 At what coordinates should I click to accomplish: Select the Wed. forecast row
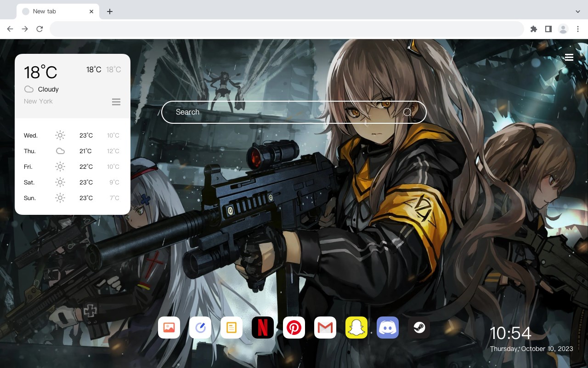point(72,135)
